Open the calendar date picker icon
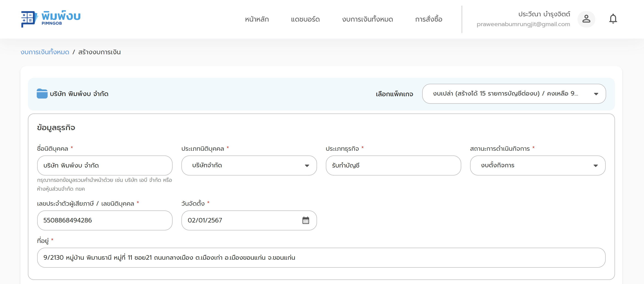This screenshot has height=284, width=644. 305,220
